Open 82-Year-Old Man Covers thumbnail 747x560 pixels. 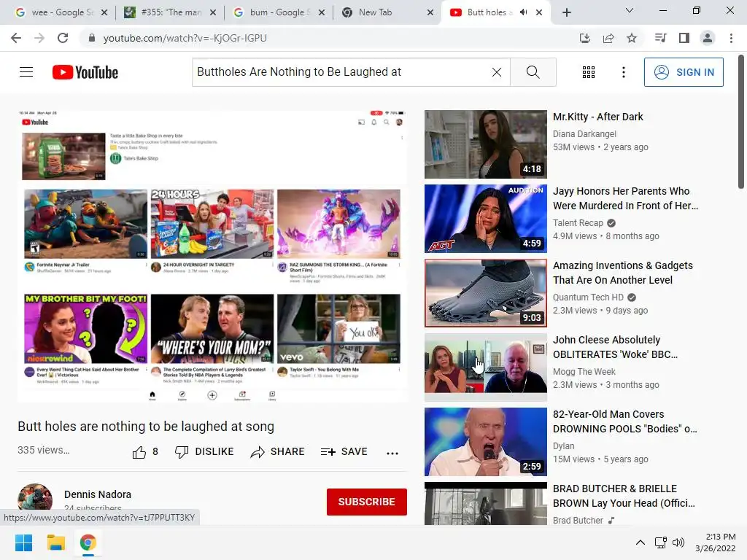click(x=485, y=441)
